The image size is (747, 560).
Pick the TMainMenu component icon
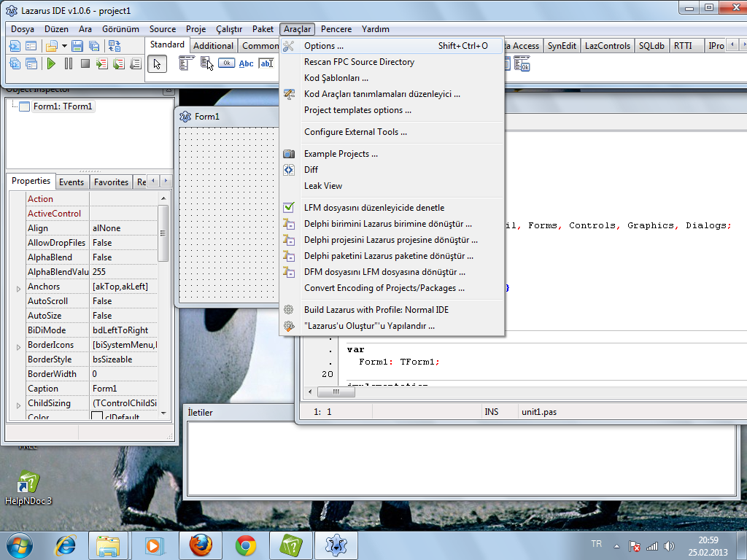[186, 63]
